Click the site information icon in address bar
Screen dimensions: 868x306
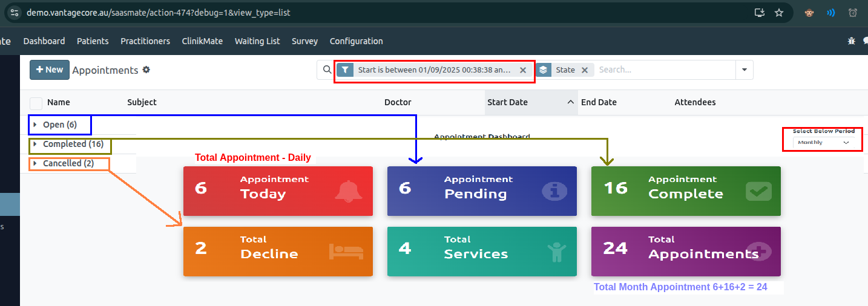pos(15,13)
